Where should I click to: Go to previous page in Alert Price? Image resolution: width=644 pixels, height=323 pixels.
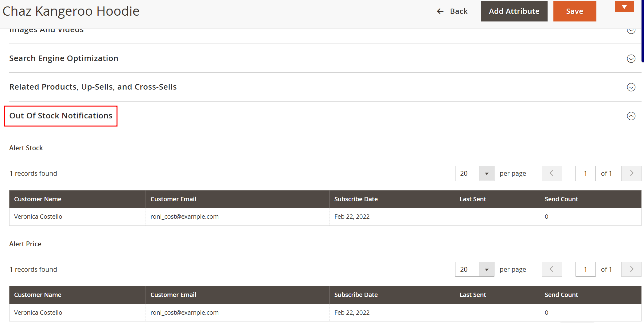(x=552, y=270)
